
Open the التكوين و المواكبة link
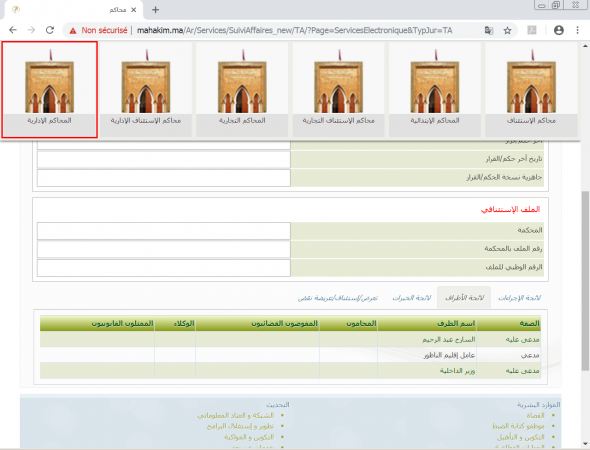click(249, 437)
